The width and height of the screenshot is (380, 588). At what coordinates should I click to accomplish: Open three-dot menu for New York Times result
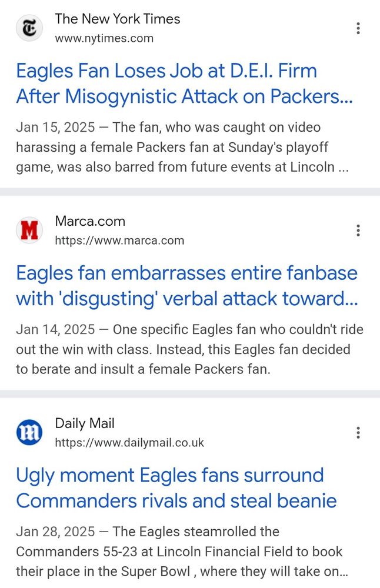click(358, 28)
